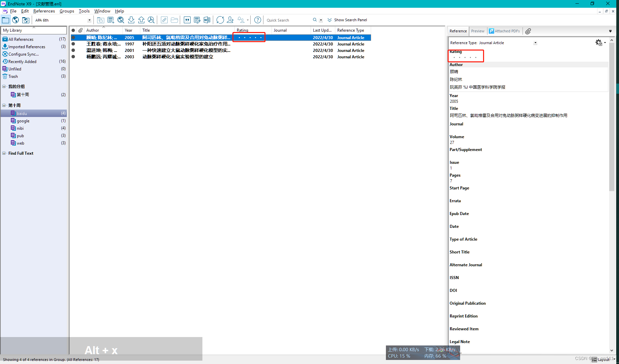The image size is (619, 364).
Task: Select the nibi group
Action: point(34,128)
